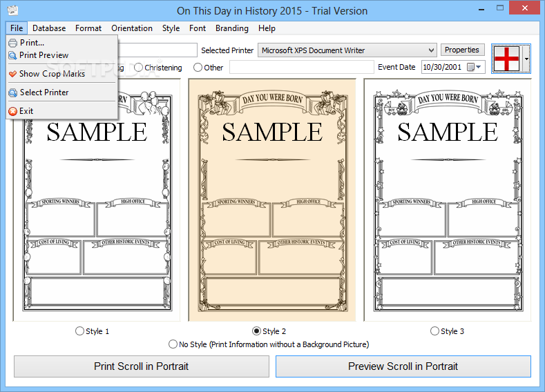This screenshot has height=392, width=545.
Task: Expand the Selected Printer dropdown
Action: pos(431,50)
